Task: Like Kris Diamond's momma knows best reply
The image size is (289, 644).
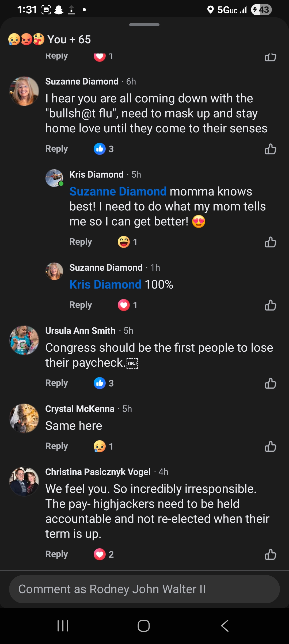Action: 270,242
